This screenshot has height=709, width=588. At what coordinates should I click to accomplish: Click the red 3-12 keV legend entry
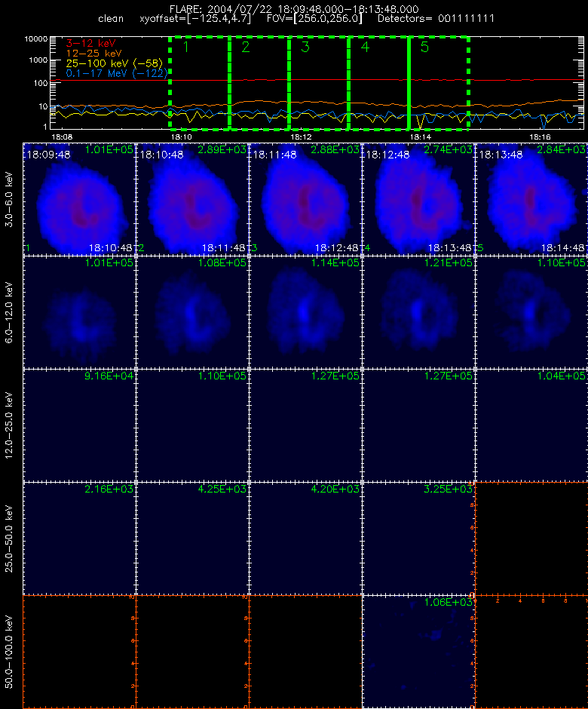[91, 44]
